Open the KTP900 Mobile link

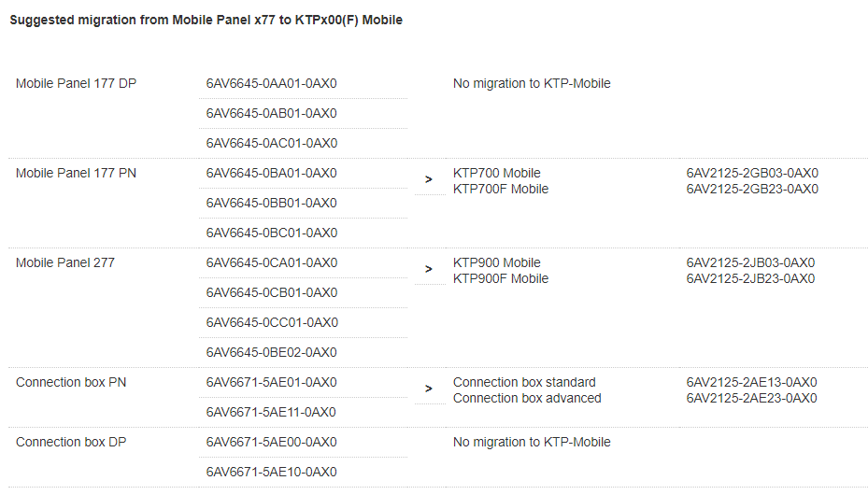click(x=496, y=262)
